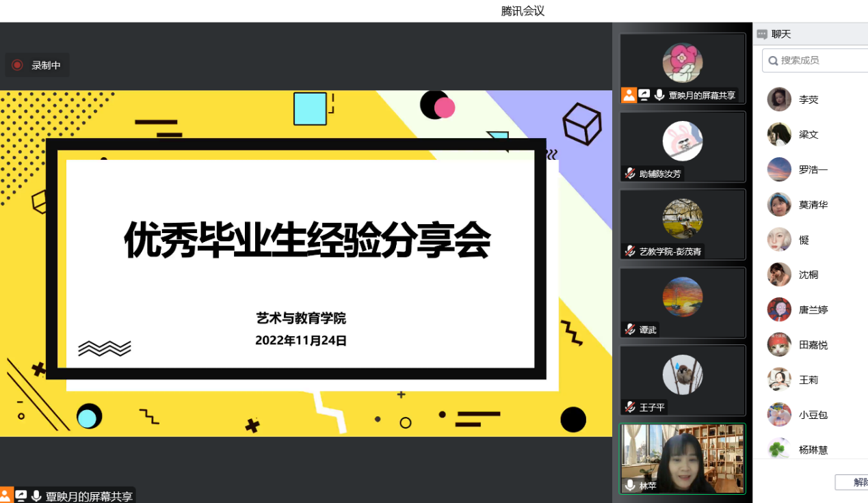Viewport: 868px width, 503px height.
Task: Click into the 搜索成员 search field
Action: click(821, 61)
